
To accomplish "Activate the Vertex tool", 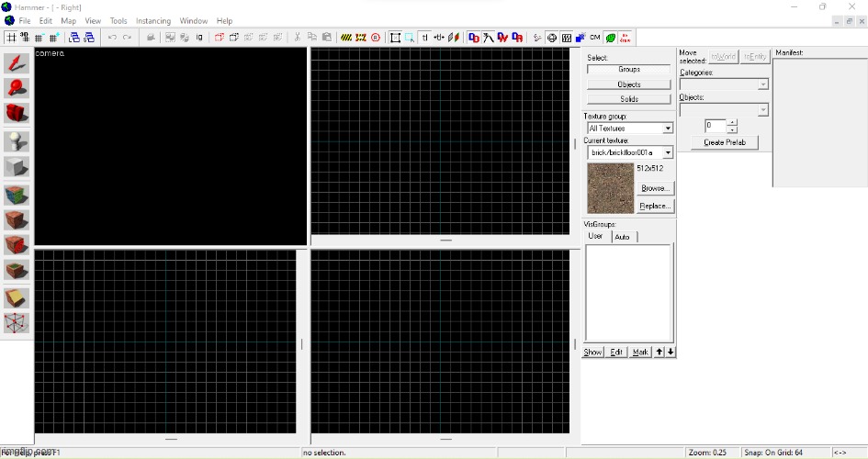I will click(x=17, y=323).
